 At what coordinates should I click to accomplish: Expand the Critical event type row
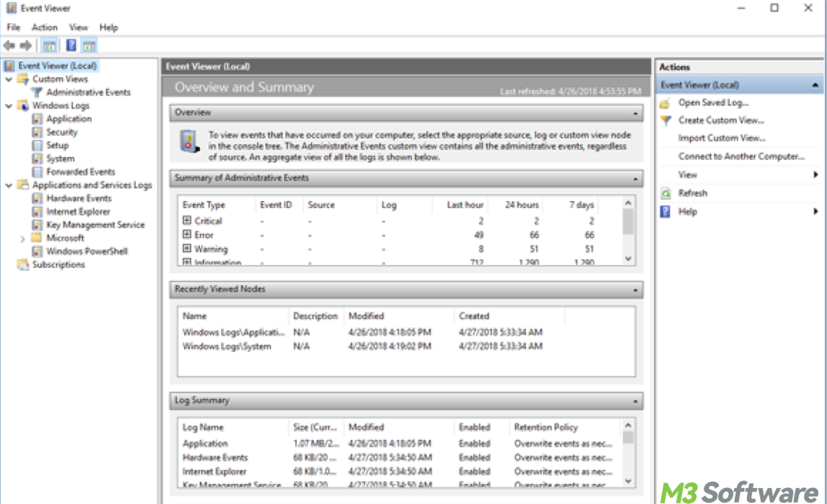click(186, 221)
